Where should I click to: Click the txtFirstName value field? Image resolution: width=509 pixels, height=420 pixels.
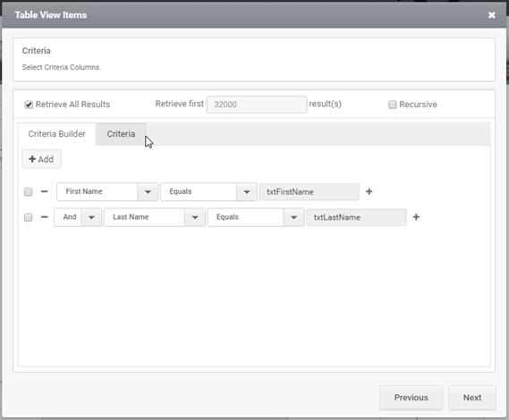coord(310,191)
